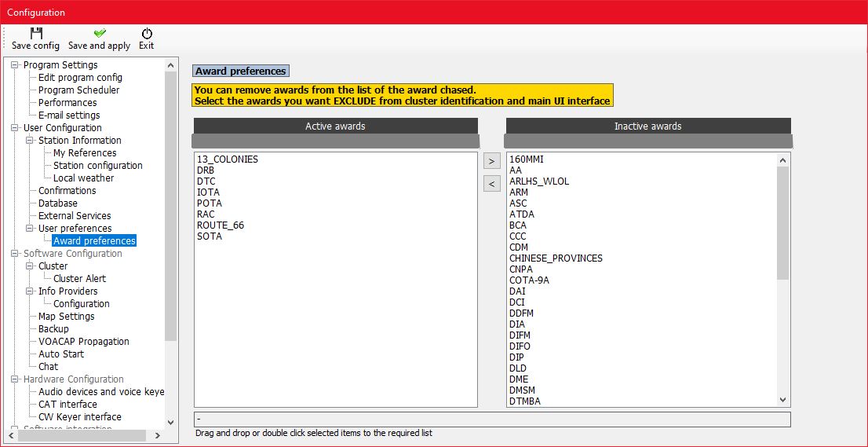
Task: Click the Inactive awards column header
Action: tap(648, 126)
